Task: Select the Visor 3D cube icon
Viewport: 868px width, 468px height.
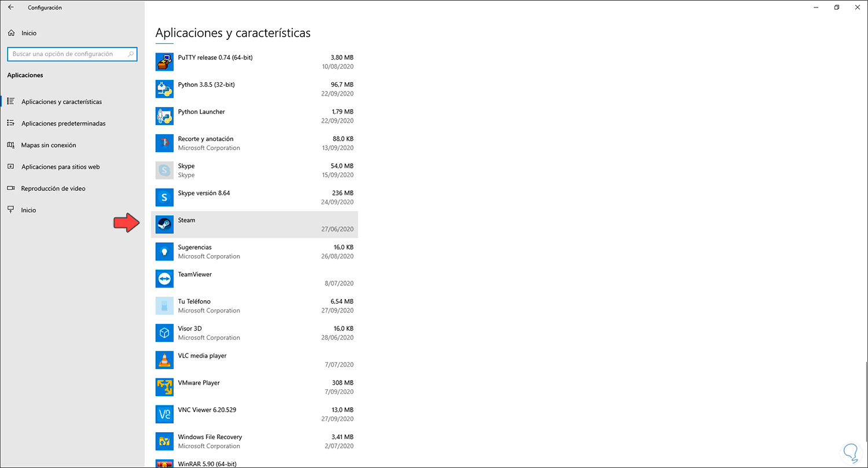Action: pyautogui.click(x=164, y=333)
